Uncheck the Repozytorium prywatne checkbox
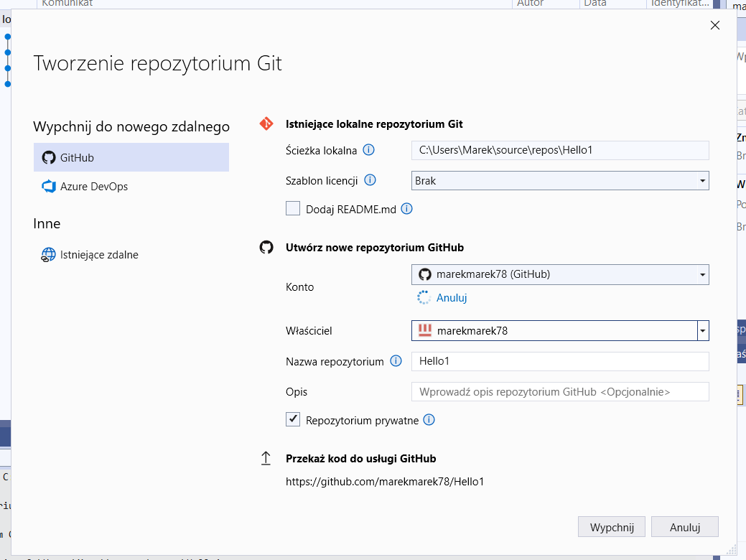 coord(293,420)
